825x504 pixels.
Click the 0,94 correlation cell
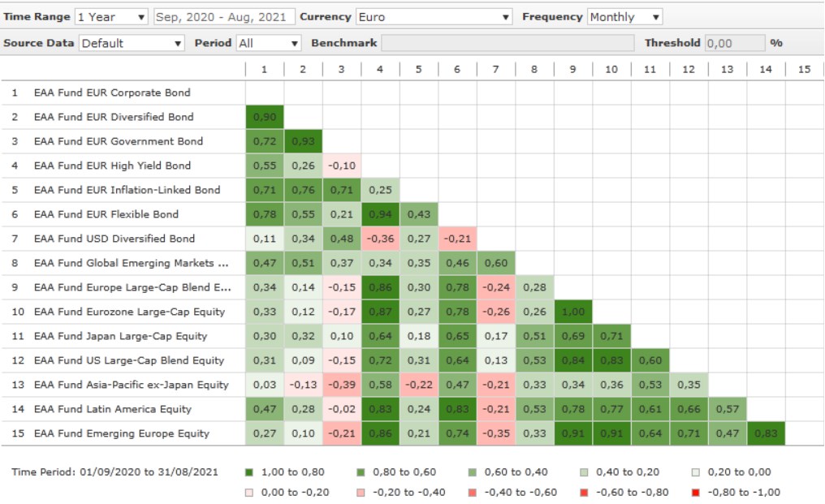(380, 214)
